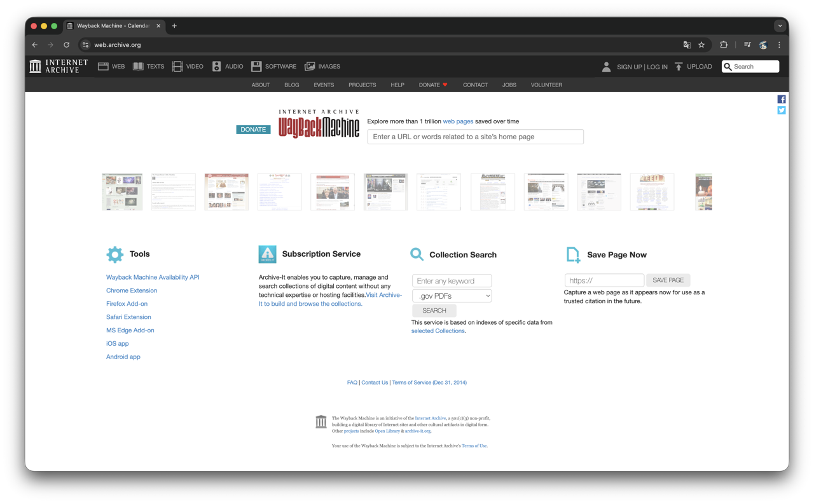Open the Images media section
The height and width of the screenshot is (504, 814).
pos(322,66)
